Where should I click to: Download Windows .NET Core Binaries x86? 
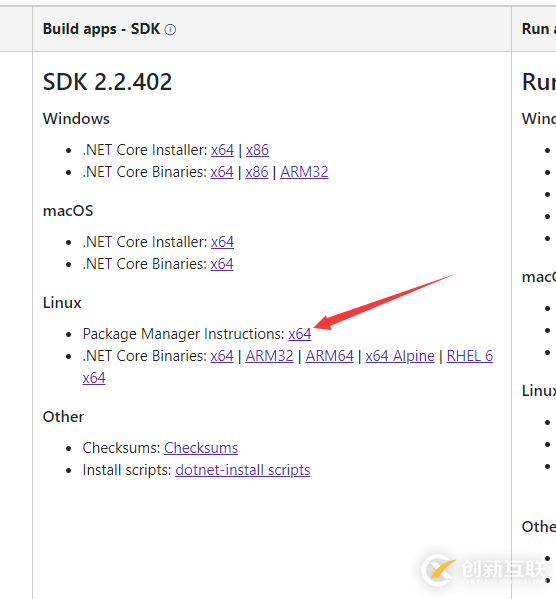[257, 172]
